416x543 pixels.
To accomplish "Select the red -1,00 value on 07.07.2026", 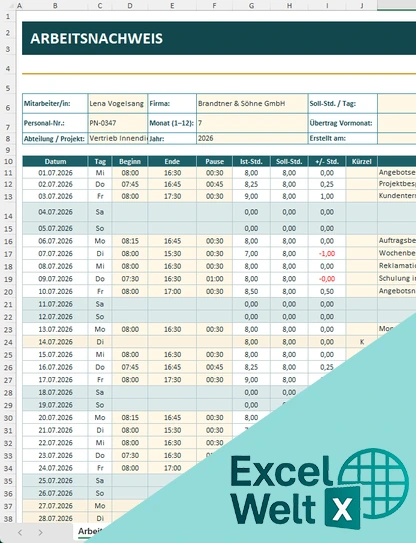I will point(327,253).
